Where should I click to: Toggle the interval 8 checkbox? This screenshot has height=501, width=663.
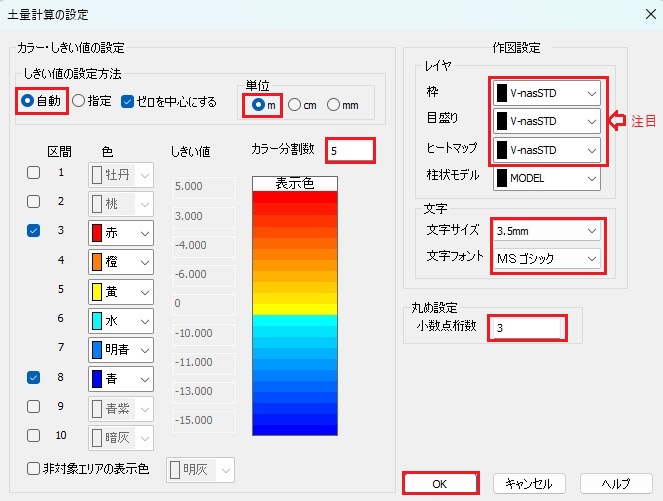(x=33, y=378)
